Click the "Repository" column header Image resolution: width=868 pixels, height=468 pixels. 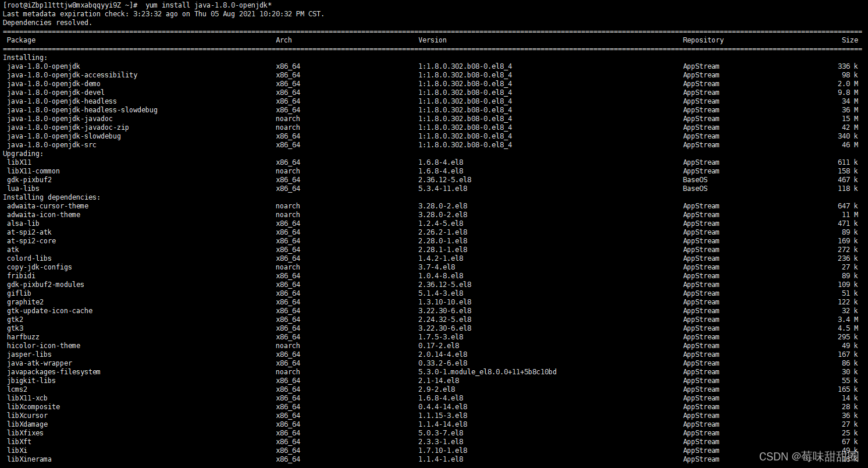tap(703, 40)
